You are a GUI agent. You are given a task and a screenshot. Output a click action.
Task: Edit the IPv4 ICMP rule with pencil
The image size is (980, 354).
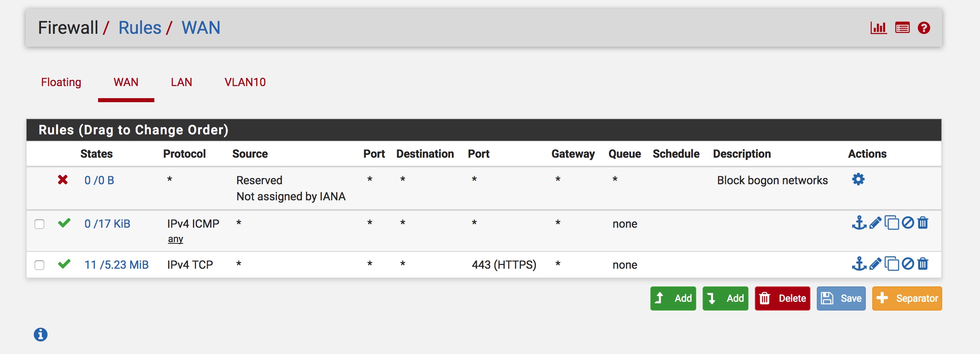(875, 223)
